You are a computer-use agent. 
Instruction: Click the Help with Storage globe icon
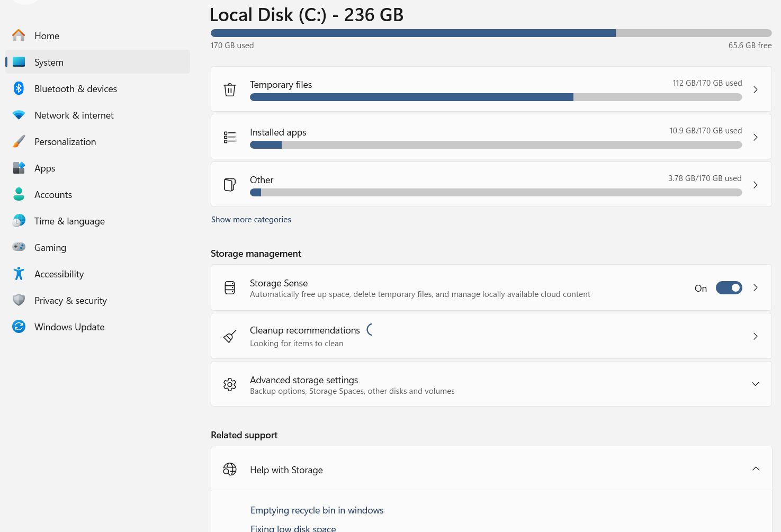tap(230, 469)
